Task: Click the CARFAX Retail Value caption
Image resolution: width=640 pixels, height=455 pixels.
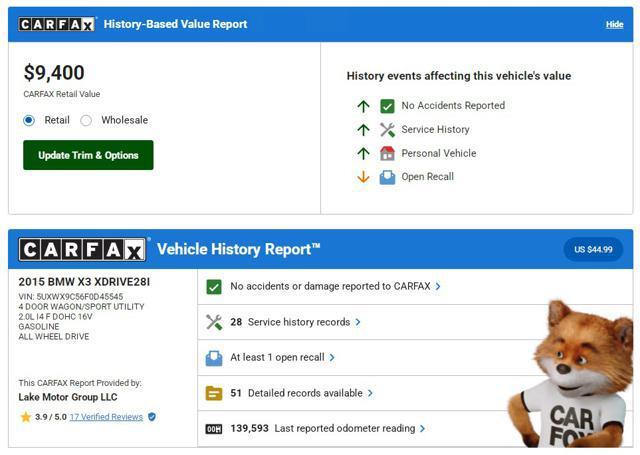Action: pyautogui.click(x=62, y=94)
